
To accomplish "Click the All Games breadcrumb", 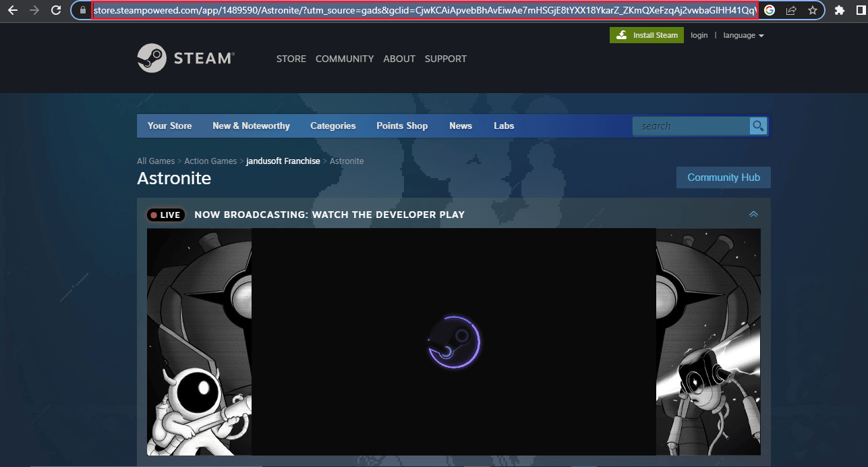I will pyautogui.click(x=156, y=161).
